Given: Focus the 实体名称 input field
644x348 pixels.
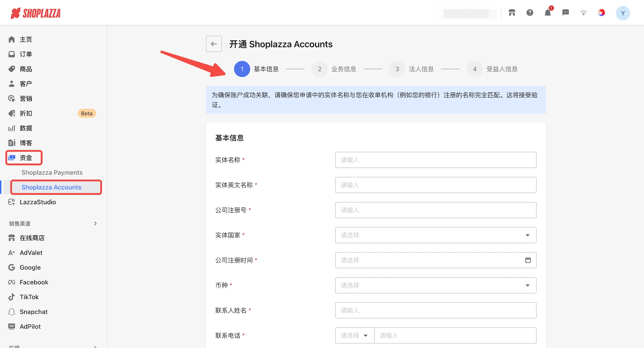Looking at the screenshot, I should tap(436, 160).
